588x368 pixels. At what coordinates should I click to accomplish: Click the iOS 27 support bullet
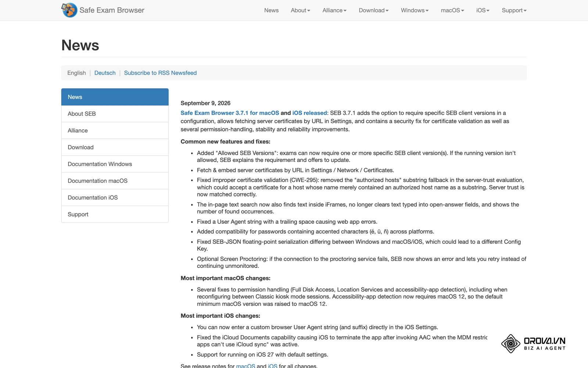[x=262, y=355]
